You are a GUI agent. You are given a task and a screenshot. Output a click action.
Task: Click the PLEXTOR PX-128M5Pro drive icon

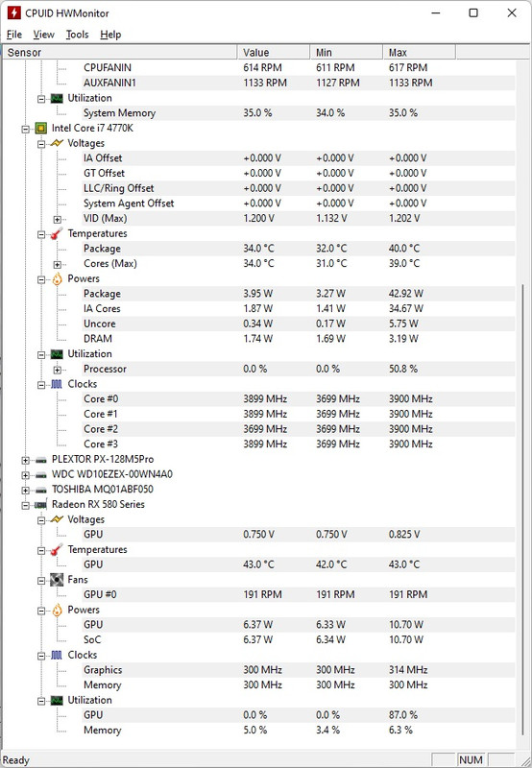coord(41,460)
